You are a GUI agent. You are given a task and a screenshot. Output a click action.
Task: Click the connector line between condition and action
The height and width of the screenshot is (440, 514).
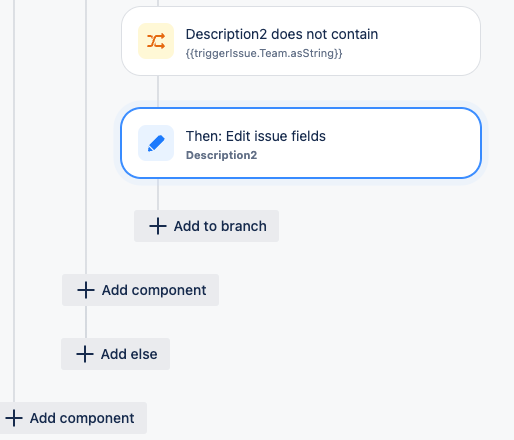coord(158,92)
